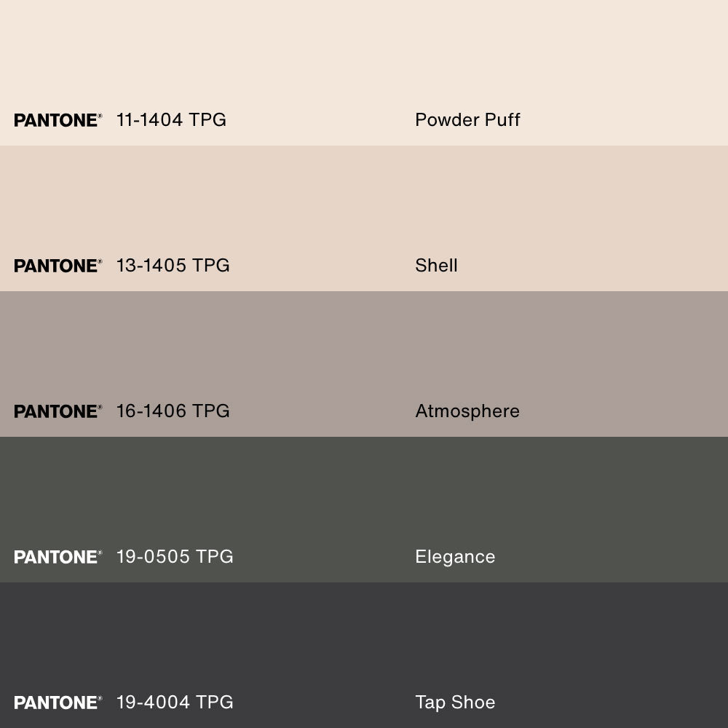Click the Pantone logo beside 19-0505 TPG
The image size is (728, 728).
[58, 557]
